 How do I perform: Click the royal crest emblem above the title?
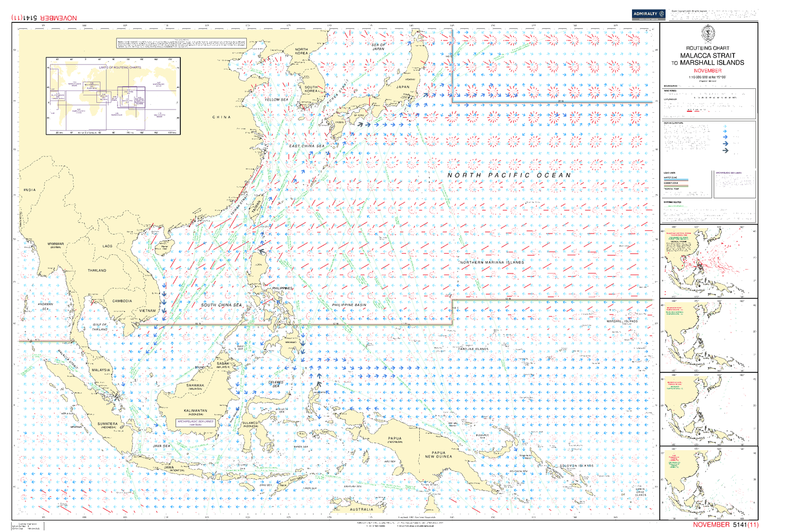click(x=708, y=34)
